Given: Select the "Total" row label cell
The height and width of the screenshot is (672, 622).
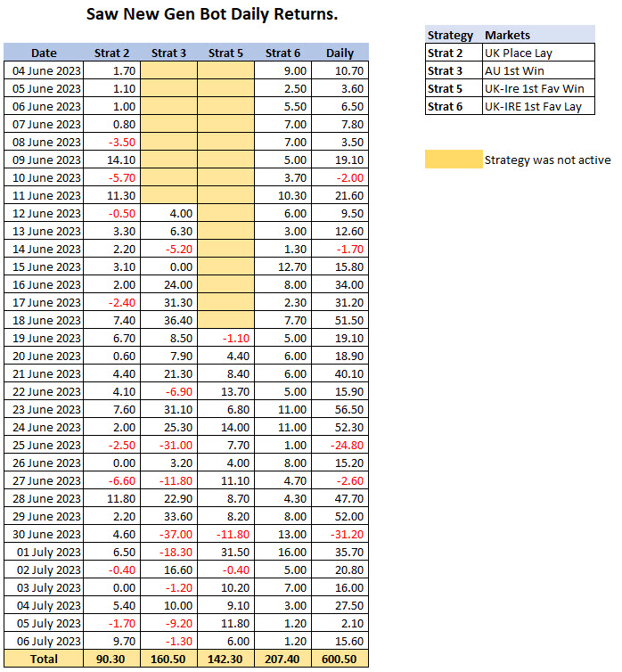Looking at the screenshot, I should [x=43, y=659].
